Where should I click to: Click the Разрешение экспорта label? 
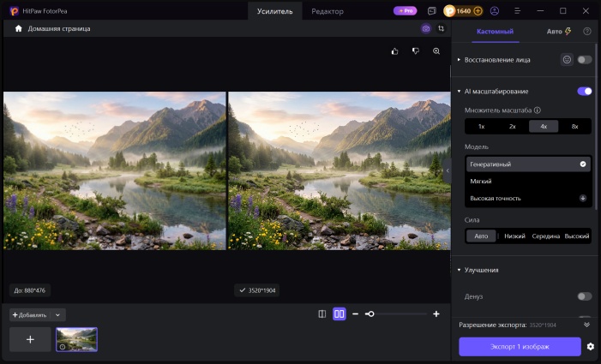pos(492,325)
